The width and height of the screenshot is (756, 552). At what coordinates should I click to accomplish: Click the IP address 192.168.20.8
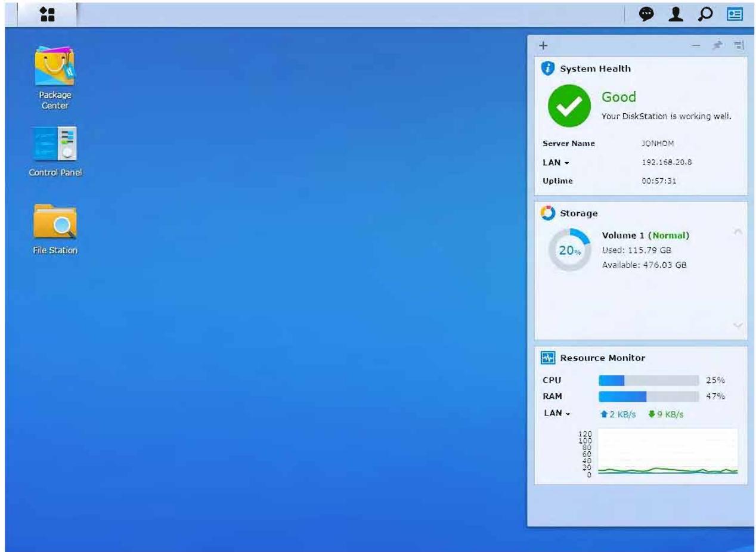coord(667,162)
